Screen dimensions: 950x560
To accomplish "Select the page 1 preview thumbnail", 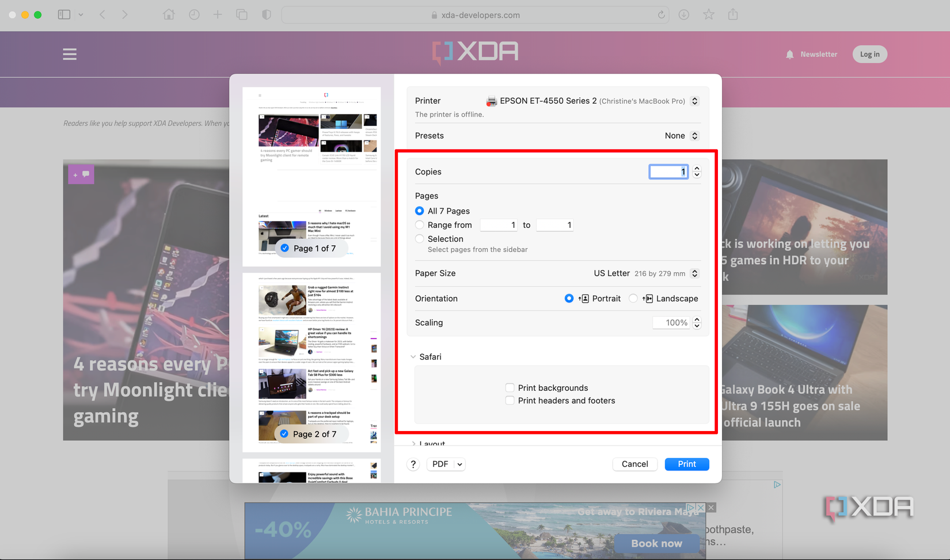I will 311,177.
